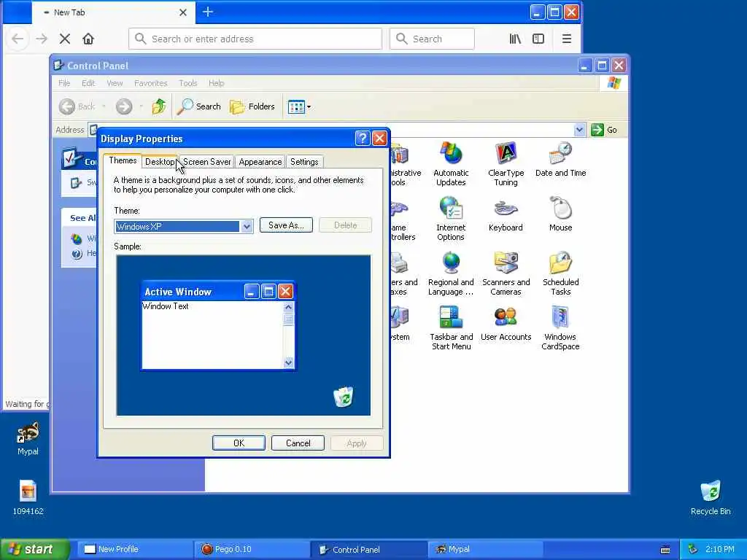Click the Mypal desktop shortcut
The width and height of the screenshot is (747, 560).
(x=28, y=438)
